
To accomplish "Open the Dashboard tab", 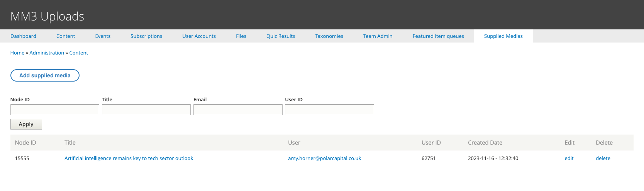I will click(23, 36).
